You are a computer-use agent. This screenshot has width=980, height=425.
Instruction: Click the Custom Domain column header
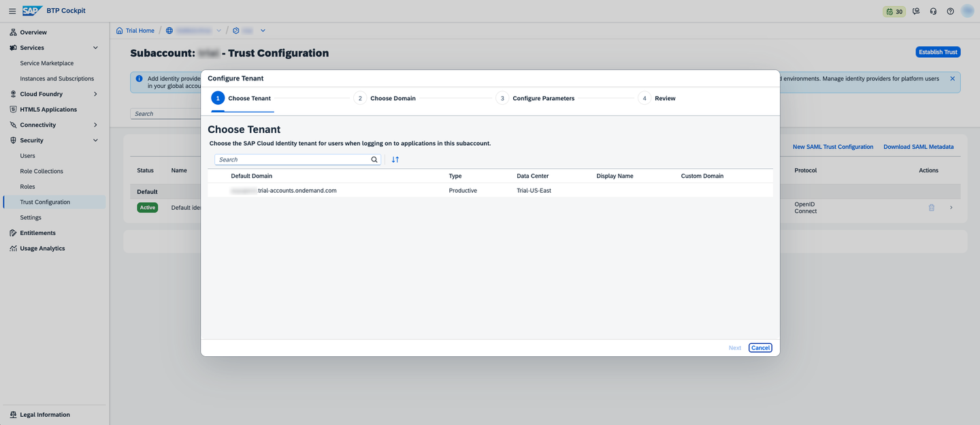coord(702,176)
